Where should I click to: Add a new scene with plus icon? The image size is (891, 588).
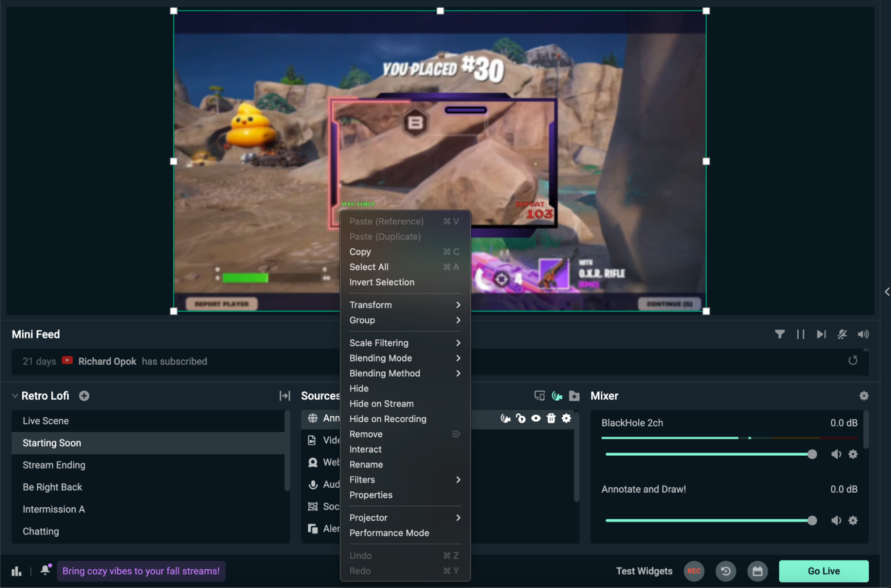(x=84, y=396)
